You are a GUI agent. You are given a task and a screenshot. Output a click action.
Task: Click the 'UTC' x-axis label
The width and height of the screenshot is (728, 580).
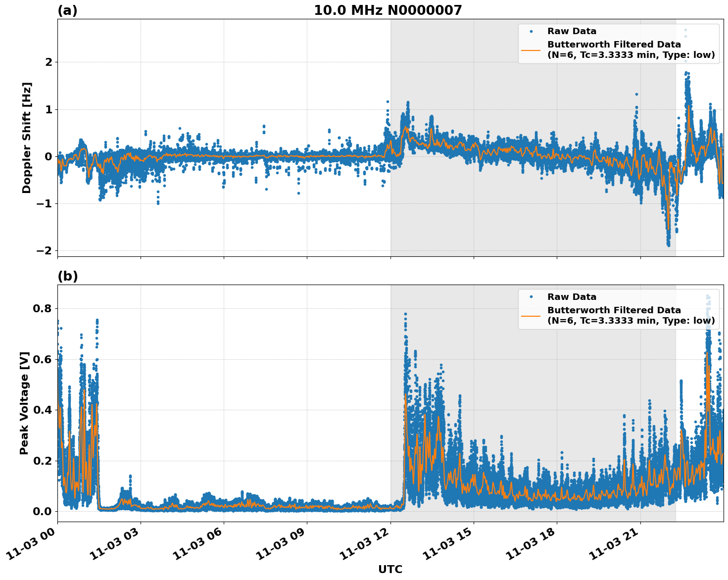point(390,570)
